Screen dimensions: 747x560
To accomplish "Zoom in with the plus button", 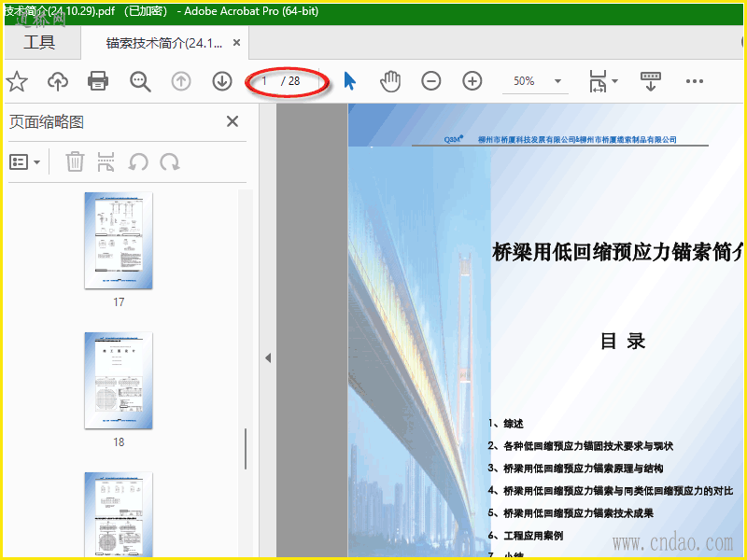I will point(472,81).
